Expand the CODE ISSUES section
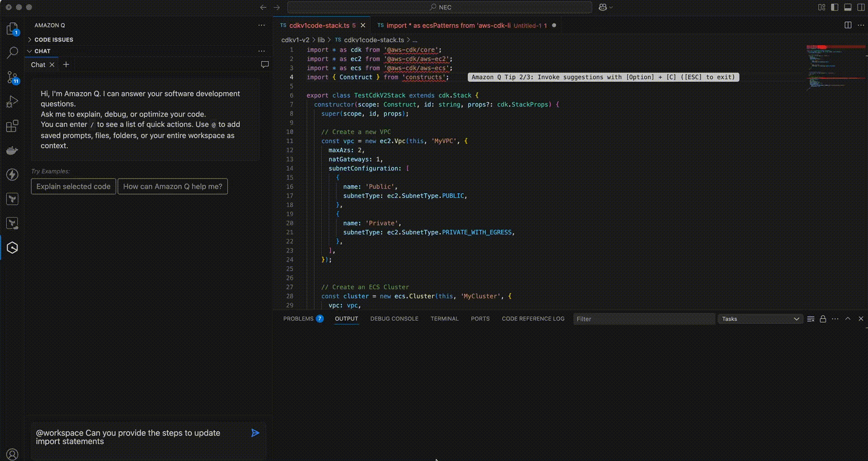 pyautogui.click(x=53, y=40)
